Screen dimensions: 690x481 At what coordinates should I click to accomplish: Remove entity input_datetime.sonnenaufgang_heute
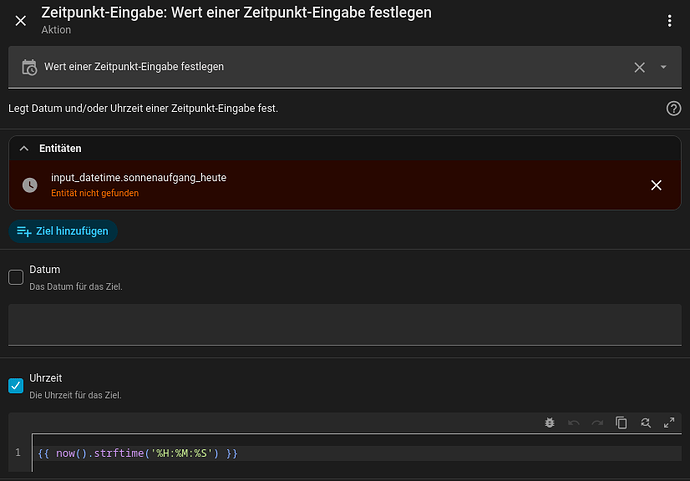pyautogui.click(x=656, y=185)
